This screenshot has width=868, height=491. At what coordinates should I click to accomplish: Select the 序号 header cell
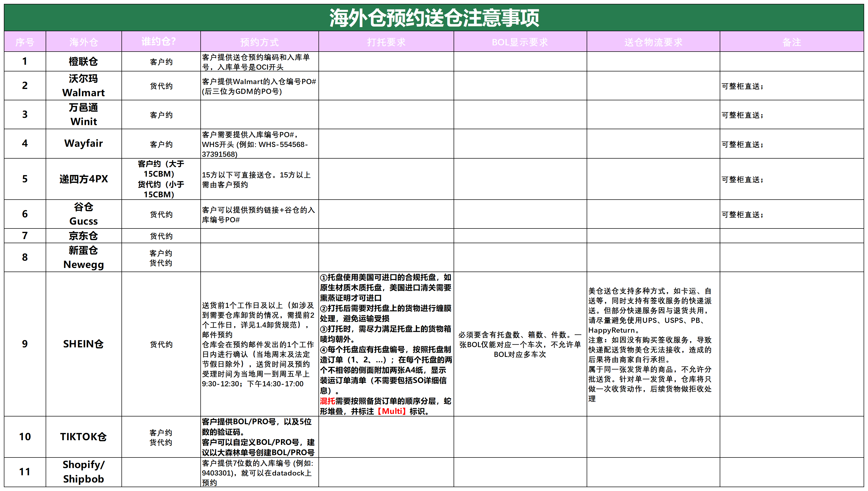pos(24,42)
